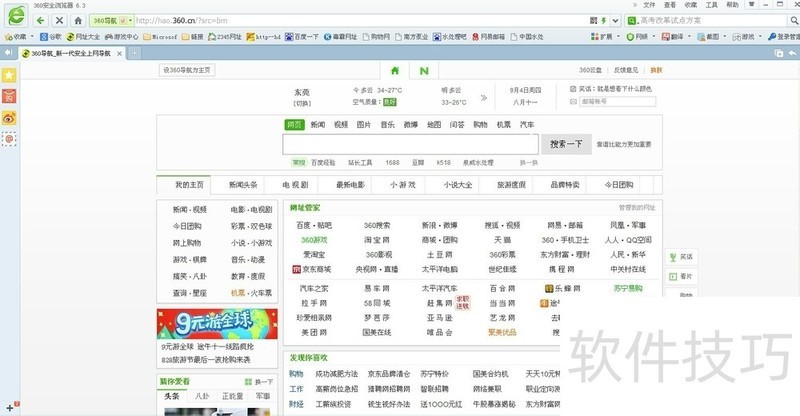Open the 管理我的网址 link
This screenshot has width=800, height=416.
(637, 208)
